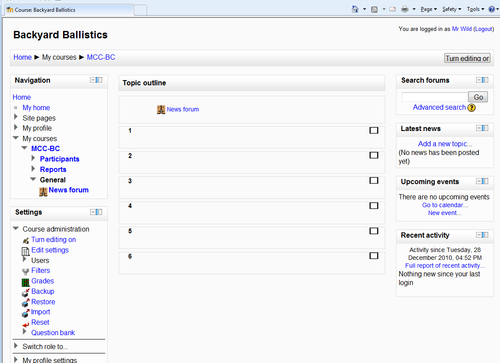Click Go to calendar link
Screen dimensions: 500x363
pyautogui.click(x=445, y=205)
